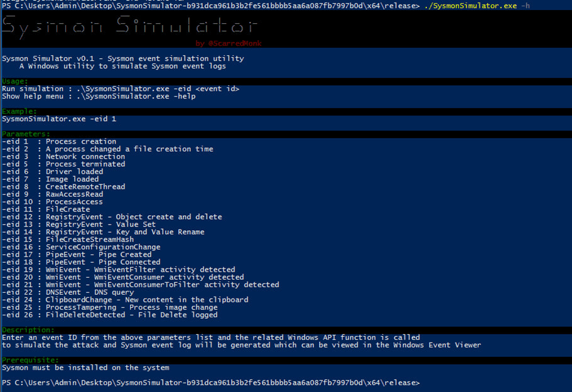Image resolution: width=572 pixels, height=392 pixels.
Task: Click the Sysmon Simulator ASCII banner title
Action: (x=130, y=26)
